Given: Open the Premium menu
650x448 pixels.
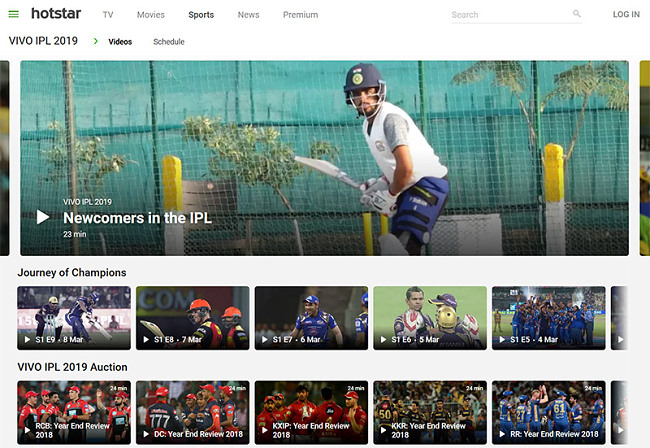Looking at the screenshot, I should 301,15.
